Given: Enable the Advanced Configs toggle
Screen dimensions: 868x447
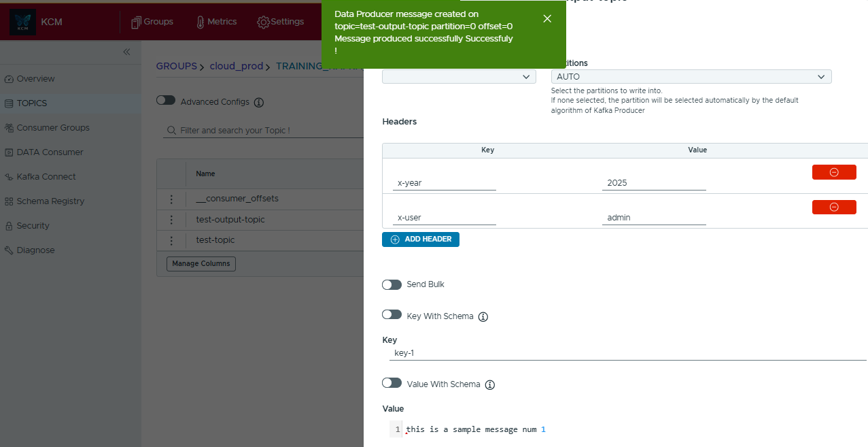Looking at the screenshot, I should pos(166,101).
